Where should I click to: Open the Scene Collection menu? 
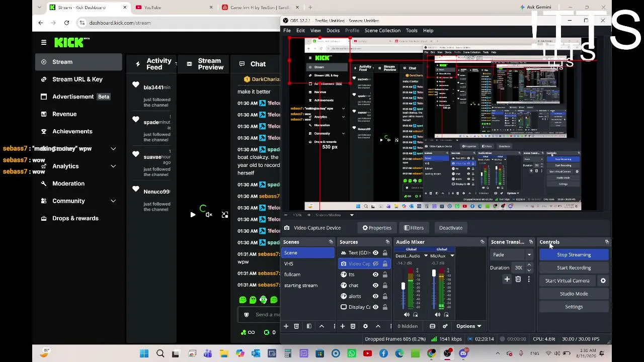(382, 31)
